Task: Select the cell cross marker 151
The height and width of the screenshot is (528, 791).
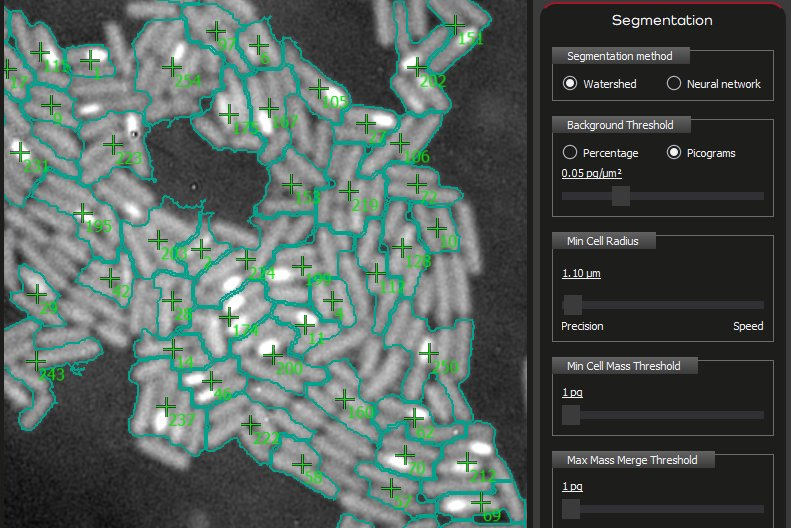Action: pos(455,24)
